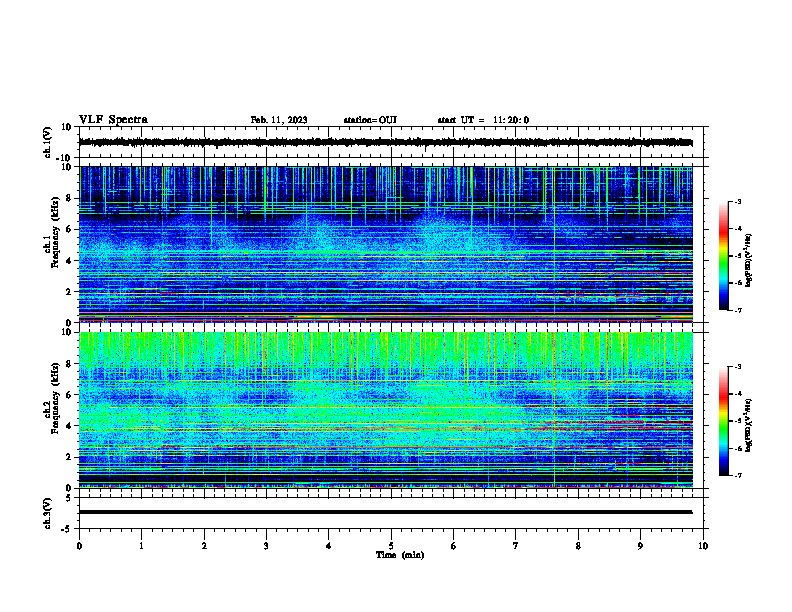Click the "station=OUI" header label
792x612 pixels.
[x=370, y=120]
